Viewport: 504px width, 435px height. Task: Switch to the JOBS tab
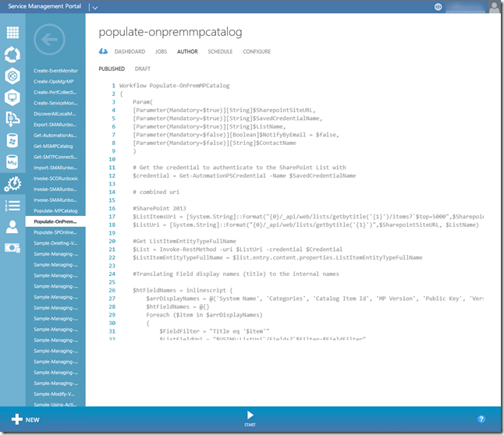(x=161, y=51)
